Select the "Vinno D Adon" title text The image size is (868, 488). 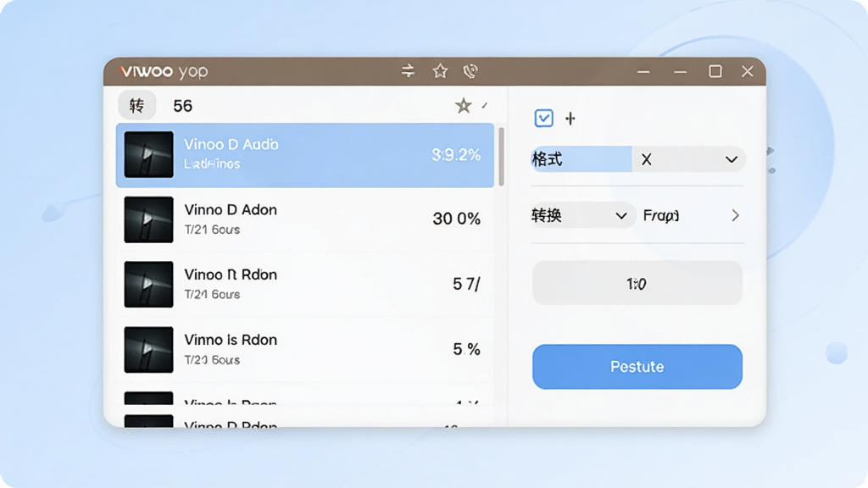coord(231,210)
